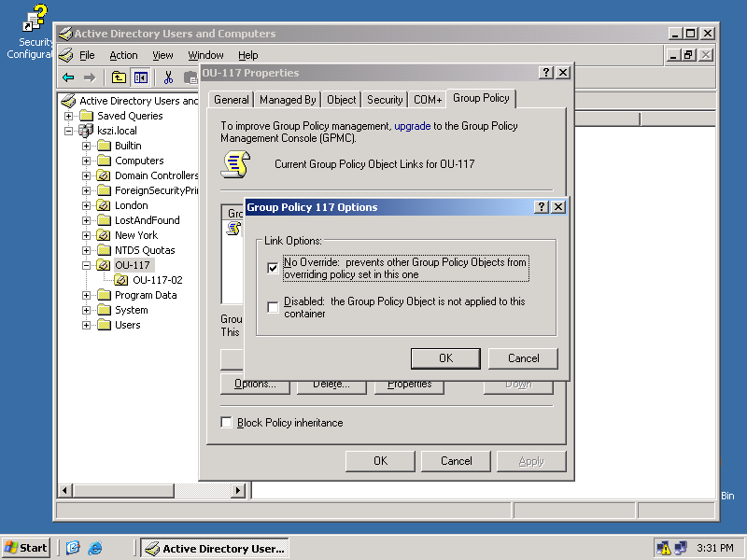The image size is (747, 560).
Task: Click the kszi.local domain icon
Action: point(86,131)
